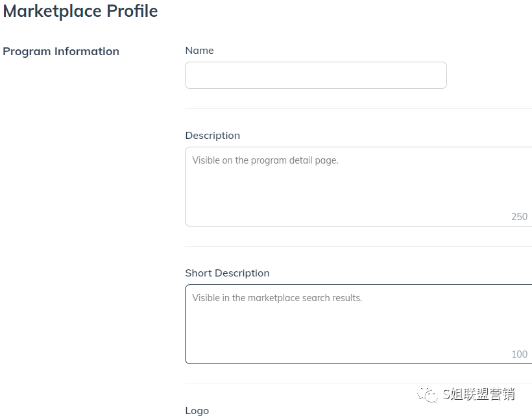
Task: Select the Short Description text area
Action: [x=358, y=324]
